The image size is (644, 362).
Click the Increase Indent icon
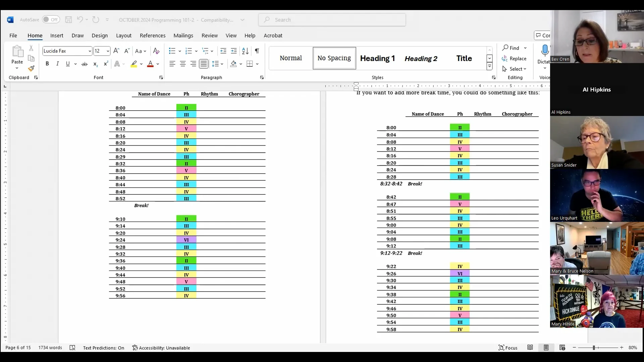coord(234,51)
